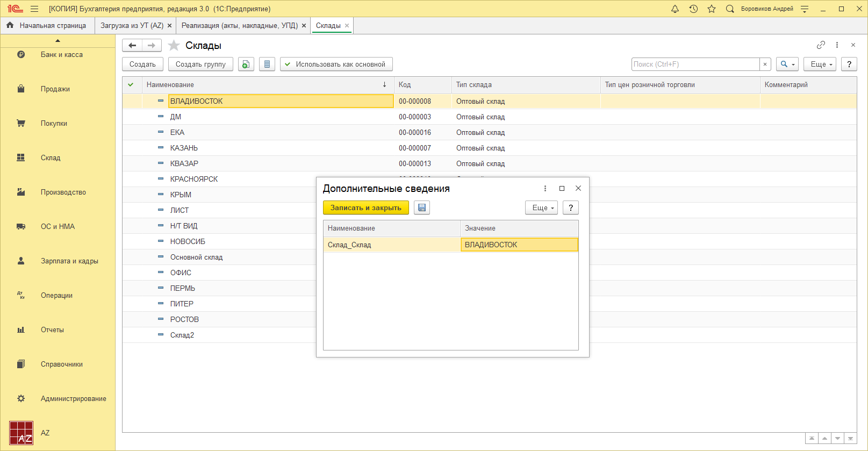Collapse sections panel with up arrow
The image size is (868, 451).
[x=58, y=41]
